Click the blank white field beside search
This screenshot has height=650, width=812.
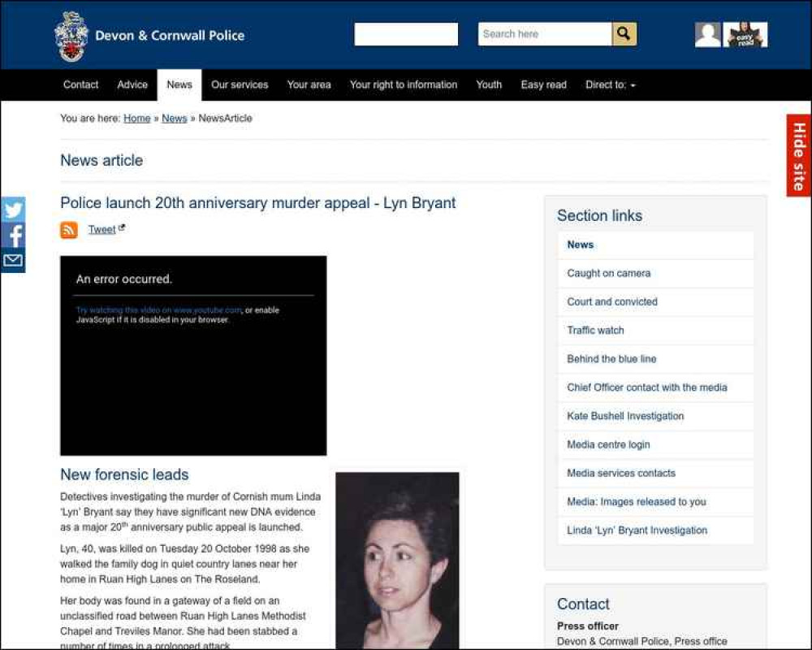tap(406, 34)
